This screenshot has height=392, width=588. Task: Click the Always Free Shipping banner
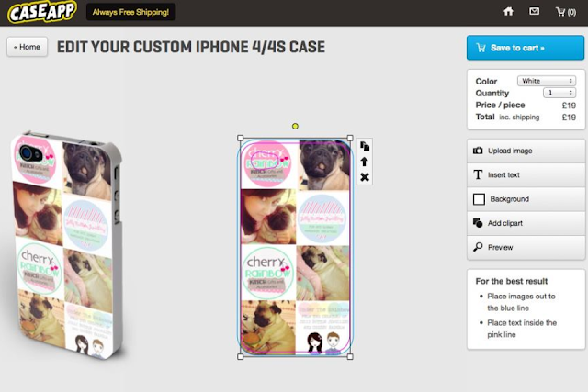[130, 12]
